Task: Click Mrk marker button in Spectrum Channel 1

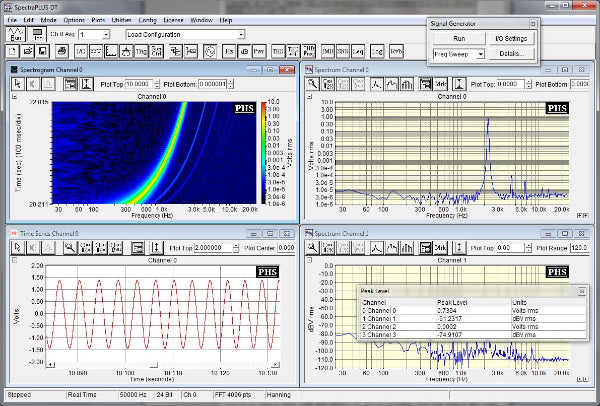Action: [440, 248]
